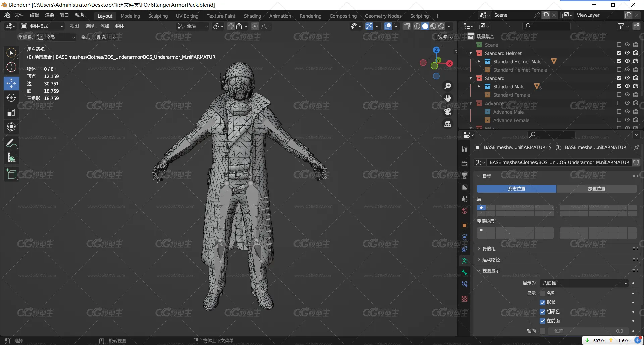
Task: Expand the Bone Groups panel
Action: (x=489, y=249)
